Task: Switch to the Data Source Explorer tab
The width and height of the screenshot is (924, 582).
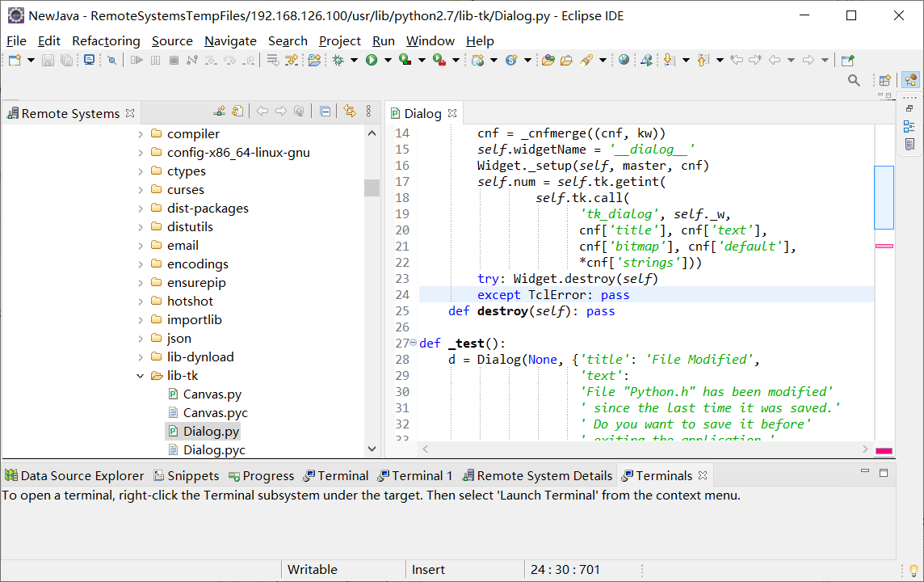Action: [74, 476]
